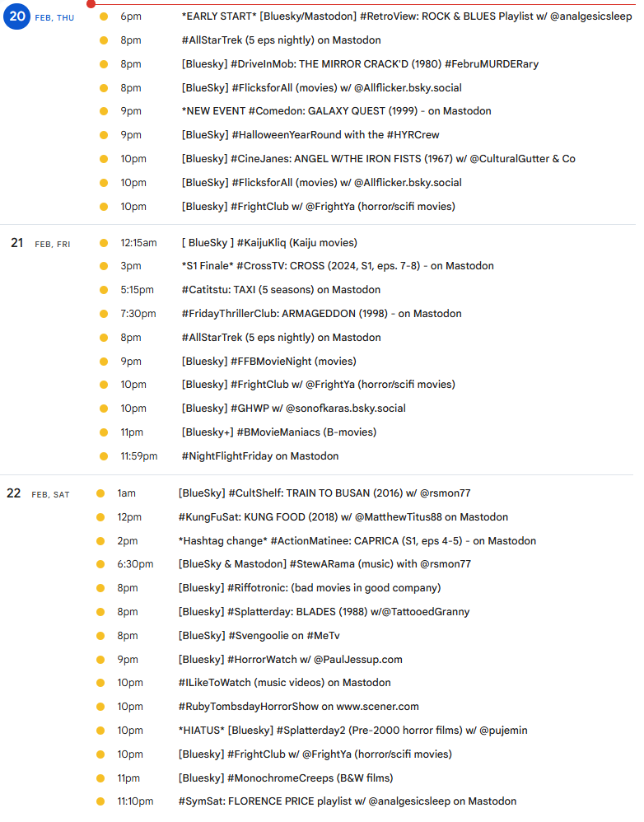
Task: Click yellow dot beside 6:30pm #StewARama event
Action: pyautogui.click(x=100, y=564)
